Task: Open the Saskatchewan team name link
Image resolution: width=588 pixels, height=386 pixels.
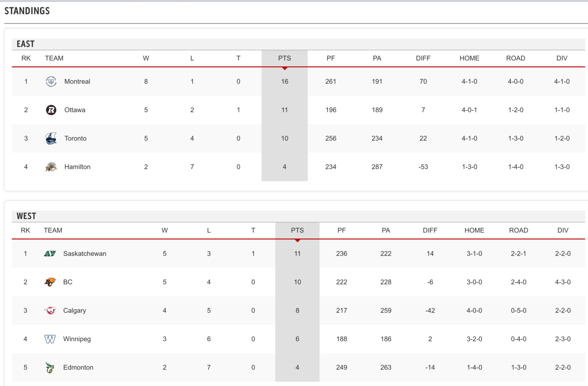Action: pyautogui.click(x=85, y=254)
